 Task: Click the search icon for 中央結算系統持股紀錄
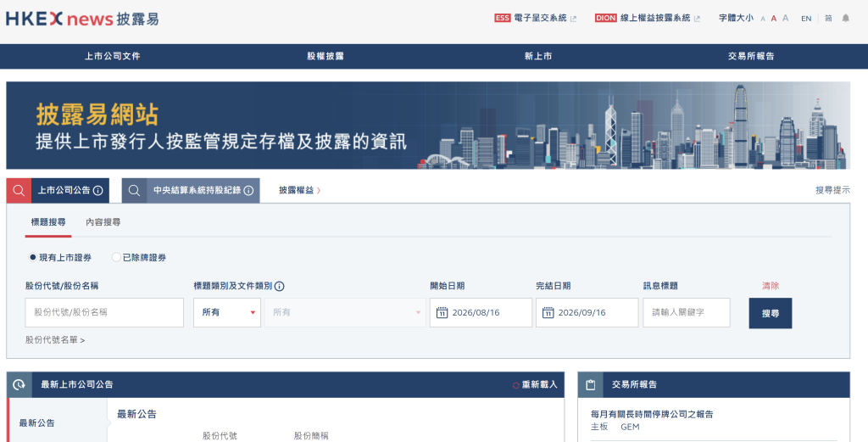click(134, 191)
